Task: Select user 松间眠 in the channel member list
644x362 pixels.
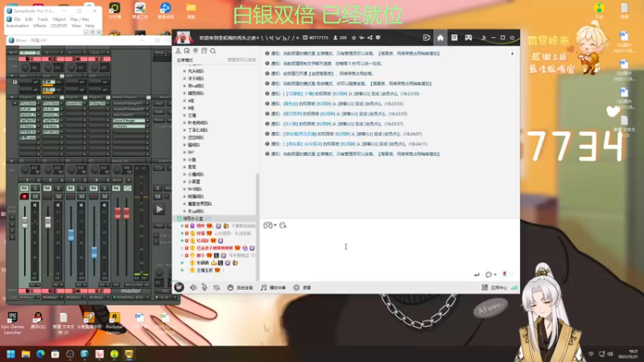Action: point(202,241)
